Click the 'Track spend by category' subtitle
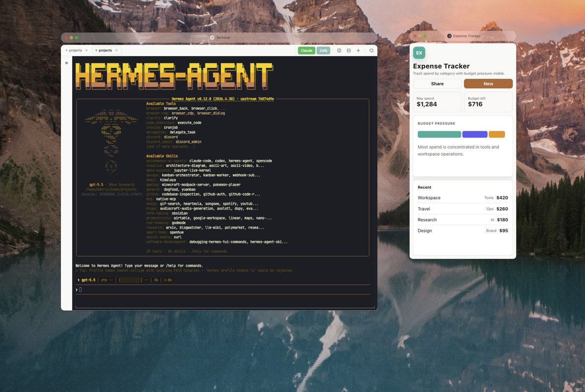 pyautogui.click(x=459, y=74)
